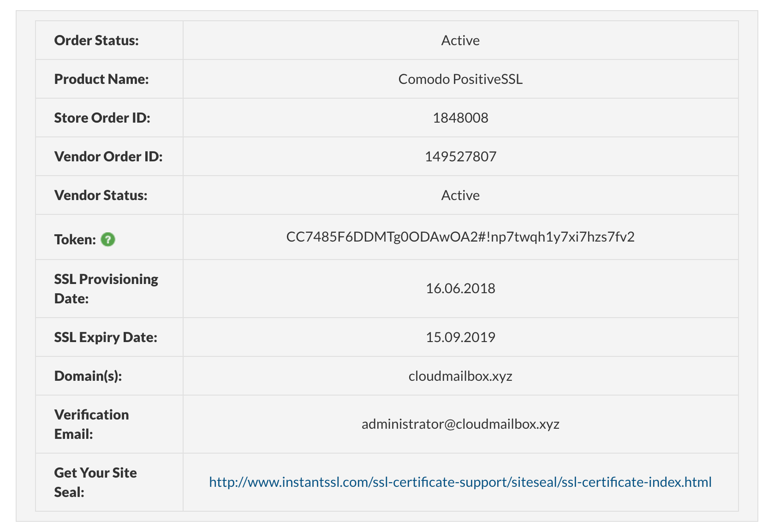This screenshot has height=532, width=774.
Task: Click the Verification Email label
Action: 91,424
